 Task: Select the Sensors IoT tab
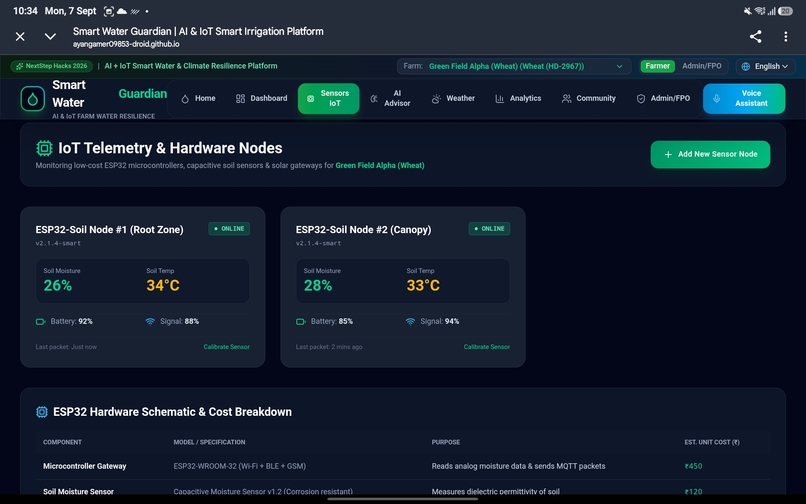click(x=328, y=98)
